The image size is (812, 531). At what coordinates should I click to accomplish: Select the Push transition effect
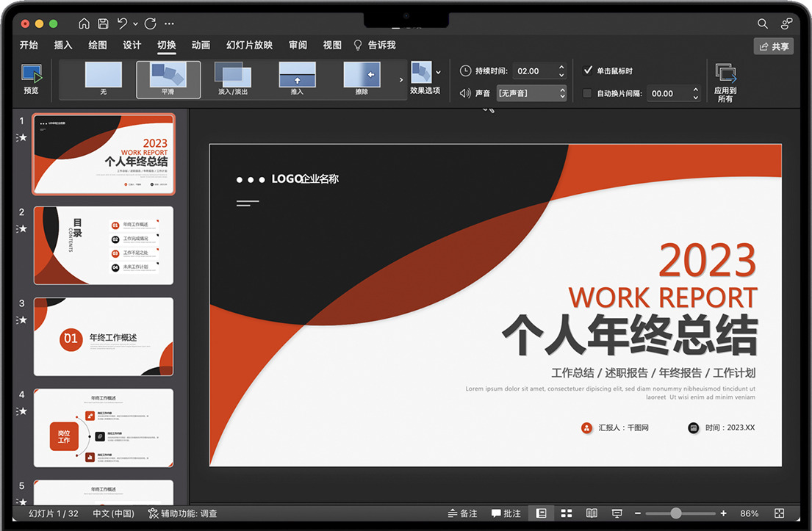297,79
